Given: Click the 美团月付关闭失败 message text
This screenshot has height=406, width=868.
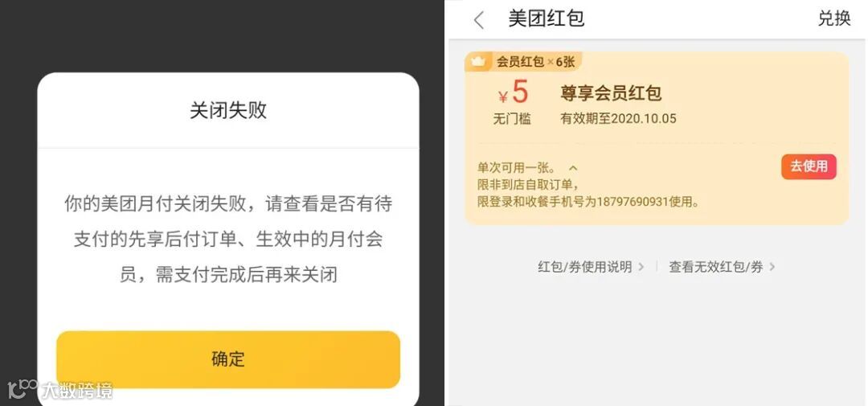Looking at the screenshot, I should point(228,239).
